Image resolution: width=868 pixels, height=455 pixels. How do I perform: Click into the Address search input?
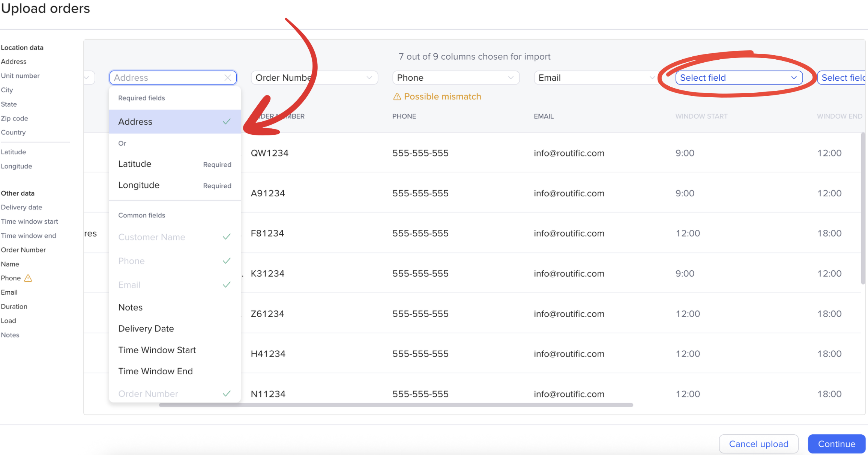[x=165, y=78]
